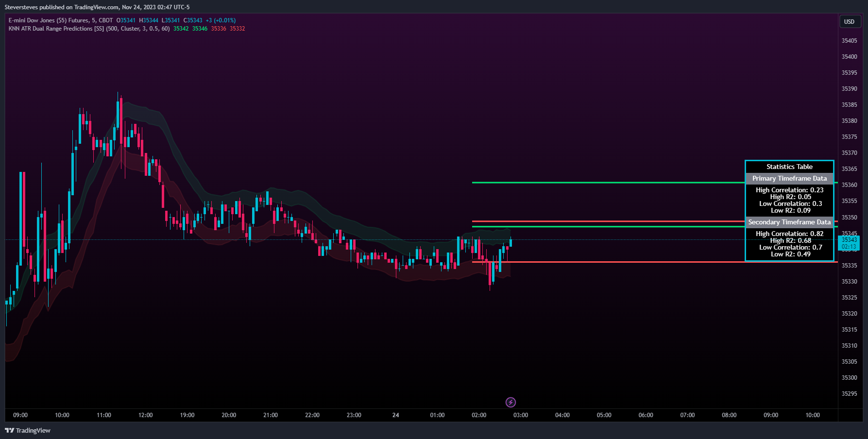Click the Low R2: 0.09 value
Image resolution: width=868 pixels, height=439 pixels.
(x=790, y=210)
